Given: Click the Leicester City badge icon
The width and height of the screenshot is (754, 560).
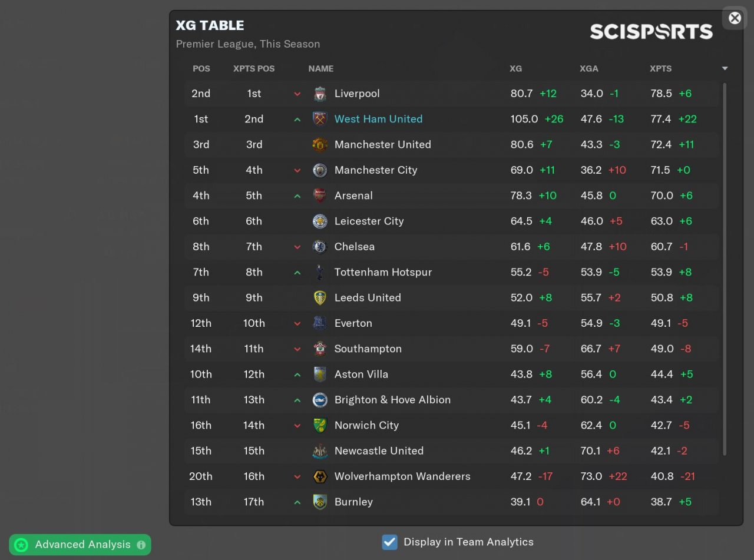Looking at the screenshot, I should pos(320,221).
